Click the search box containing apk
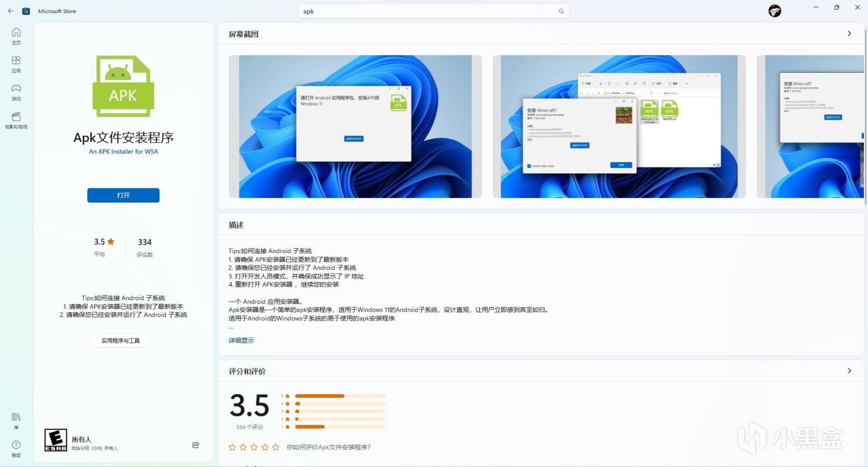This screenshot has height=467, width=868. 433,11
